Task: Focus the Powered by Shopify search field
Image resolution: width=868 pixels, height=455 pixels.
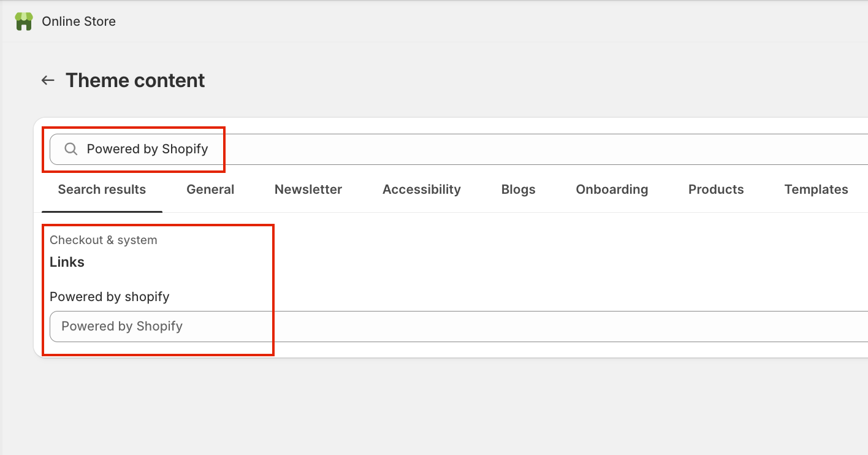Action: (459, 149)
